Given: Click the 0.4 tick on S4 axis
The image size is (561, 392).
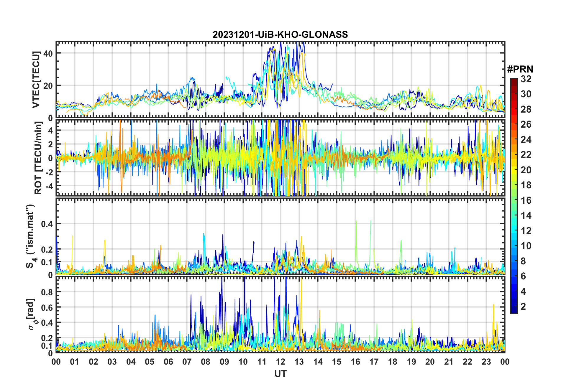Looking at the screenshot, I should coord(47,224).
